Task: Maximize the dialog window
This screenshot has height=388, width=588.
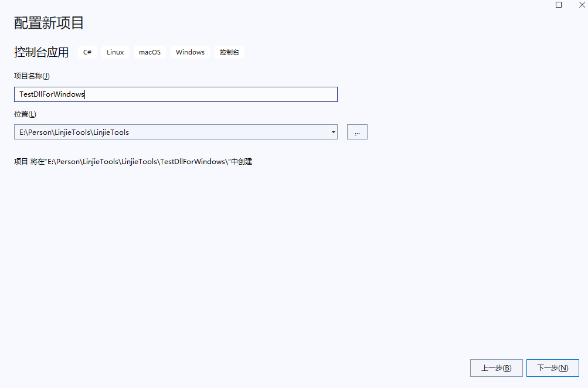Action: pos(559,5)
